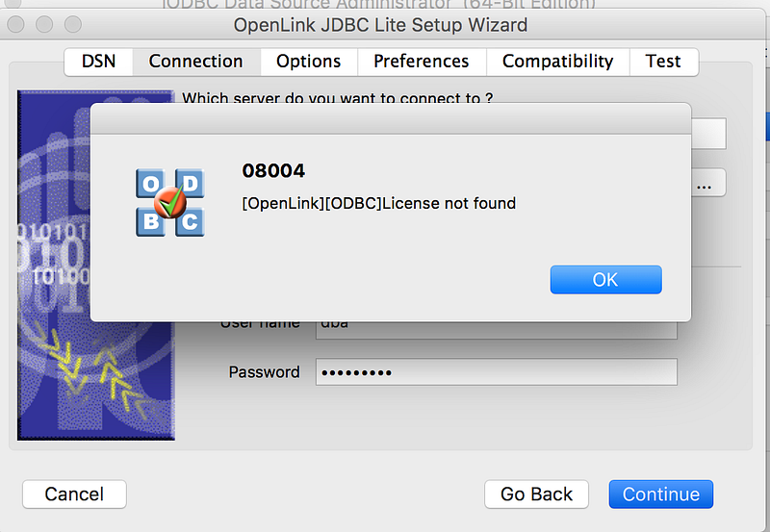Click the leftmost gray window close button

point(15,24)
